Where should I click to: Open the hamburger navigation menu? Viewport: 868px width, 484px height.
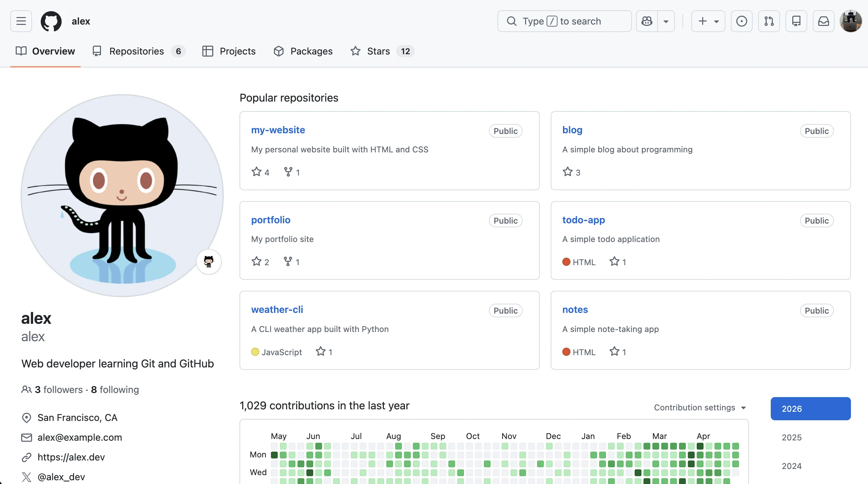tap(21, 21)
